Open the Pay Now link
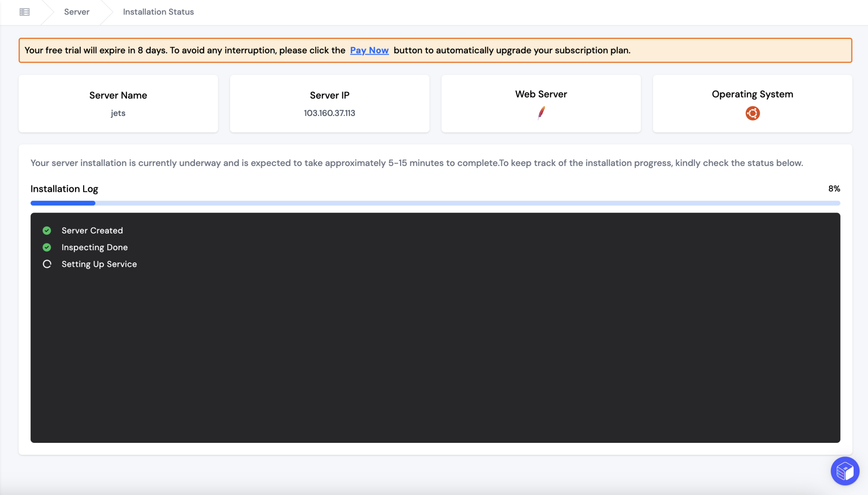The image size is (868, 495). point(369,50)
